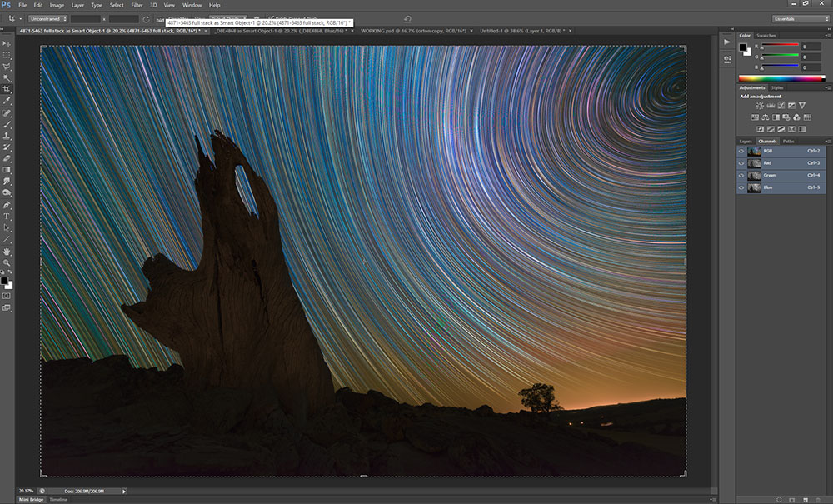Open the Adjustments panel flyout menu
The image size is (833, 504).
[827, 87]
